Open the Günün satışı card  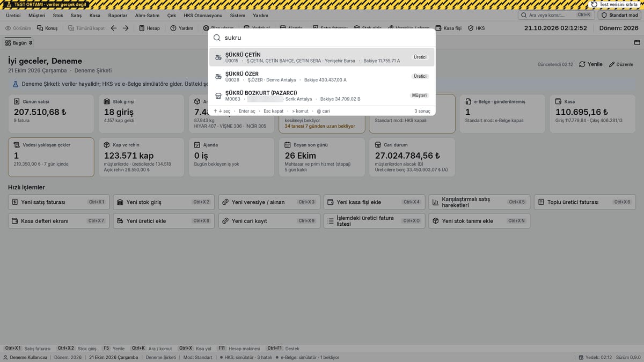click(51, 114)
